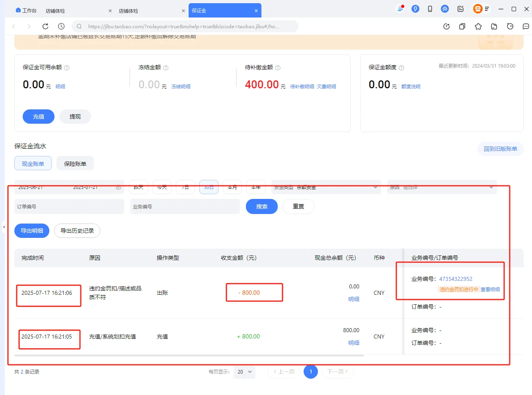The width and height of the screenshot is (532, 395).
Task: Click the overlapping squares copy icon
Action: pyautogui.click(x=462, y=26)
